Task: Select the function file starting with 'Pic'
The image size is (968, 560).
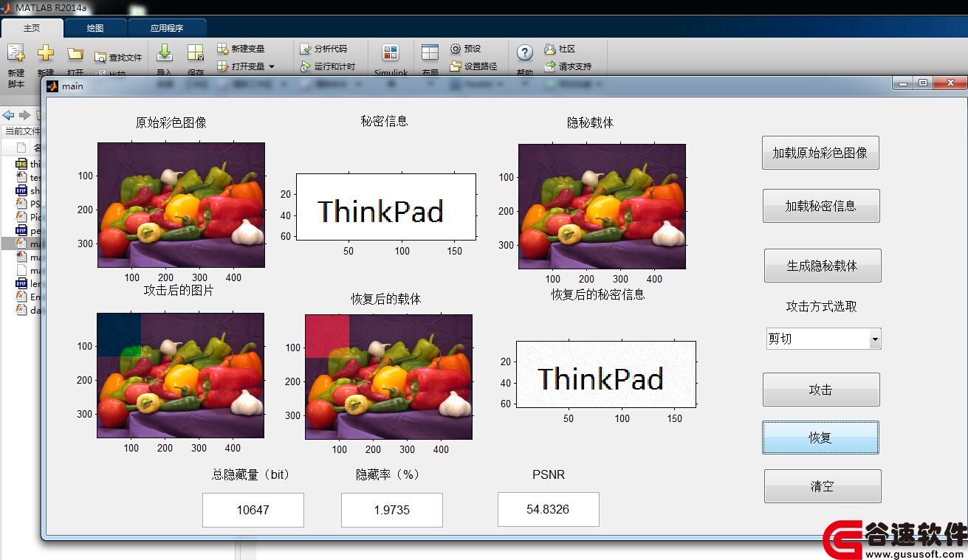Action: 28,217
